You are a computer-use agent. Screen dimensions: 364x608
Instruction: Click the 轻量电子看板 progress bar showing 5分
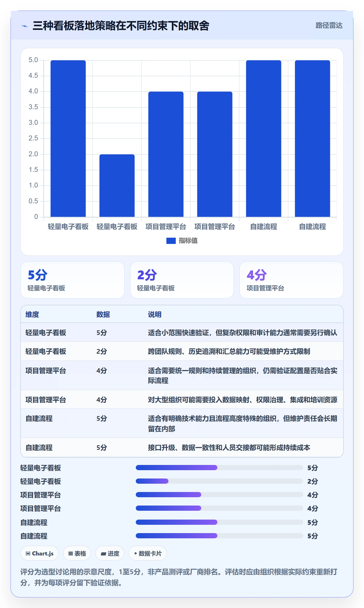coord(219,468)
